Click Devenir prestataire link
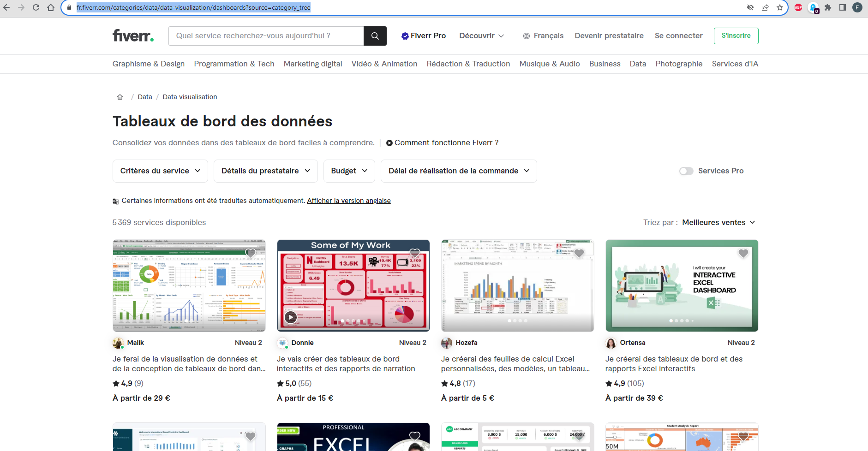Image resolution: width=868 pixels, height=451 pixels. click(609, 36)
